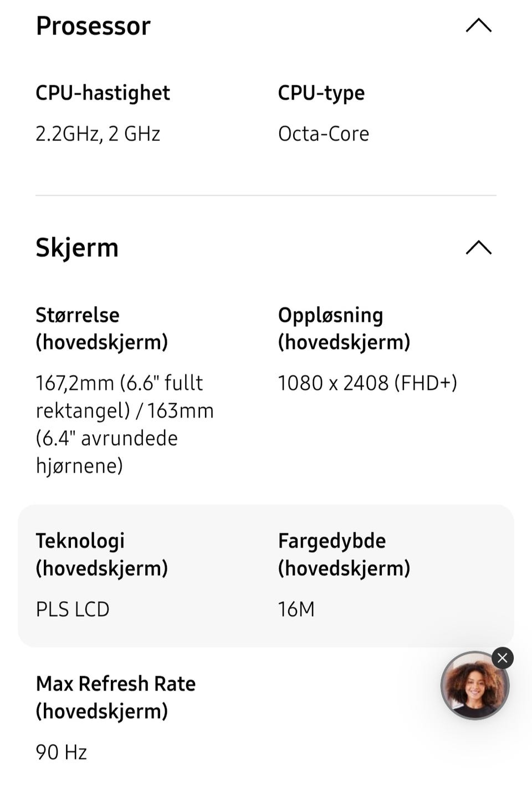Screen dimensions: 532x797
Task: Close the chat assistant bubble
Action: (503, 658)
